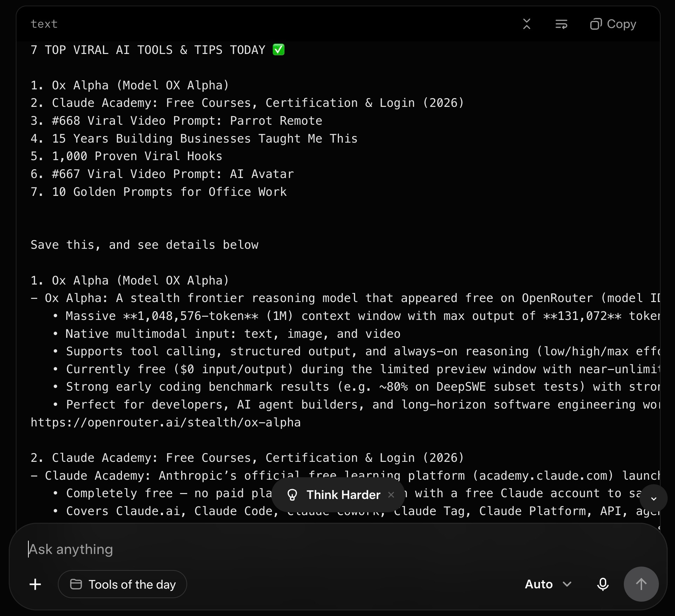Screen dimensions: 675x616
Task: Click the bullet 'Strong early coding benchmark results'
Action: click(356, 387)
